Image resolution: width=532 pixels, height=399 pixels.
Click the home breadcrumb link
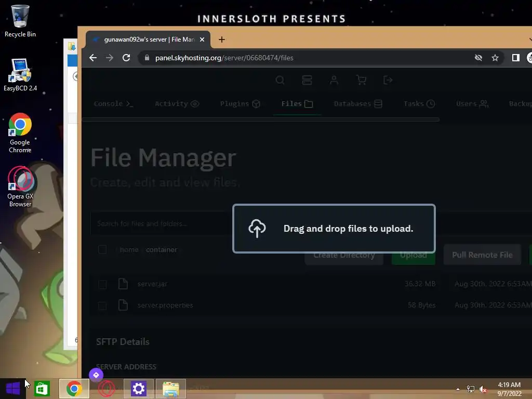point(129,250)
